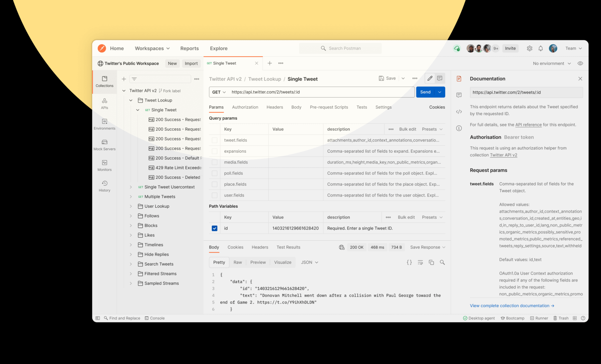Open the Collections sidebar panel

tap(104, 82)
